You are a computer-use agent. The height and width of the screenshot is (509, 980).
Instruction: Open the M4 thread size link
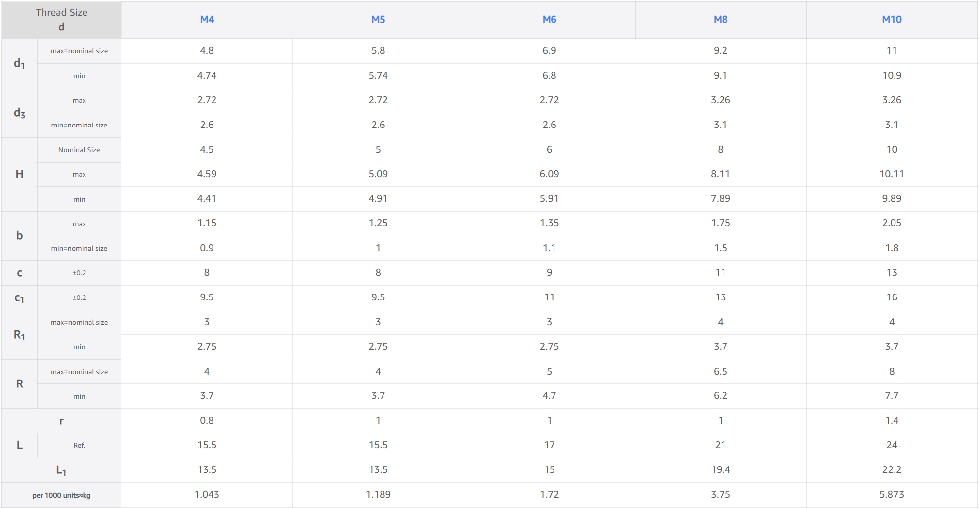(207, 20)
